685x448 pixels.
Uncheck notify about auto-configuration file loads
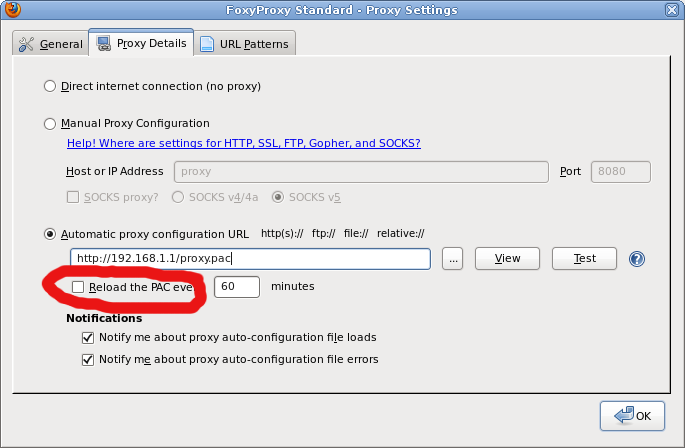point(88,338)
